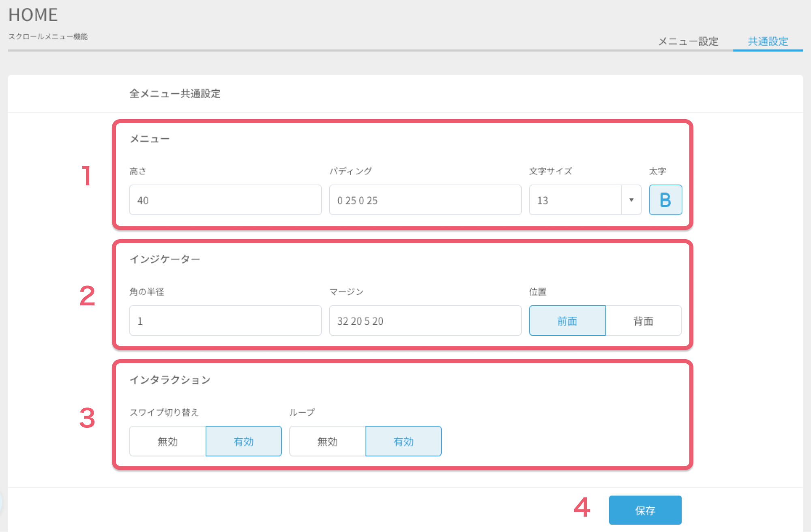Viewport: 811px width, 532px height.
Task: Click the パディング input field
Action: [x=425, y=200]
